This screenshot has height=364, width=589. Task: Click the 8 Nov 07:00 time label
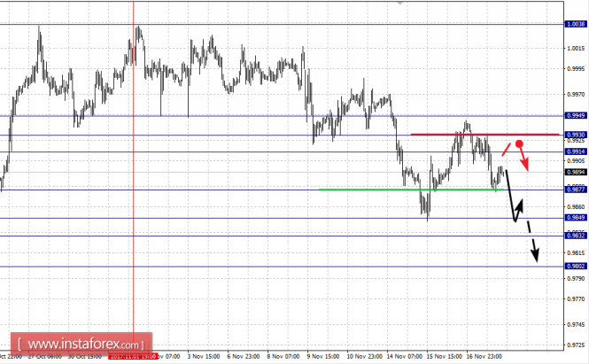click(x=283, y=356)
